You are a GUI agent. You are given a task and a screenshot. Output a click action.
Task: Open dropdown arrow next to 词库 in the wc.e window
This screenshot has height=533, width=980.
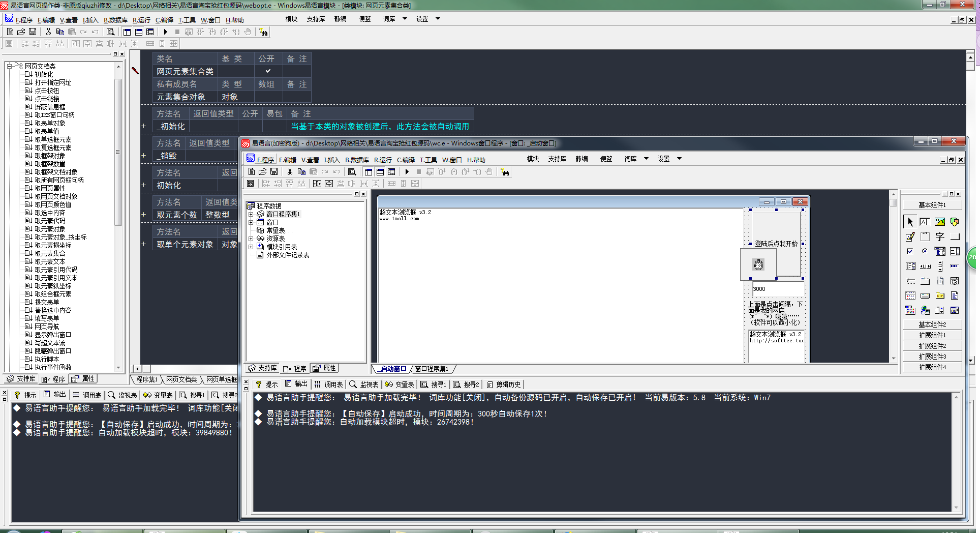(646, 159)
